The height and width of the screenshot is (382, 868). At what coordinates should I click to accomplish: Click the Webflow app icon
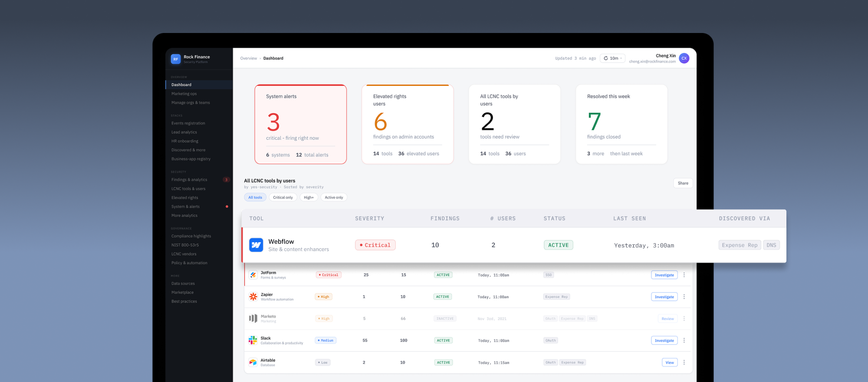256,245
